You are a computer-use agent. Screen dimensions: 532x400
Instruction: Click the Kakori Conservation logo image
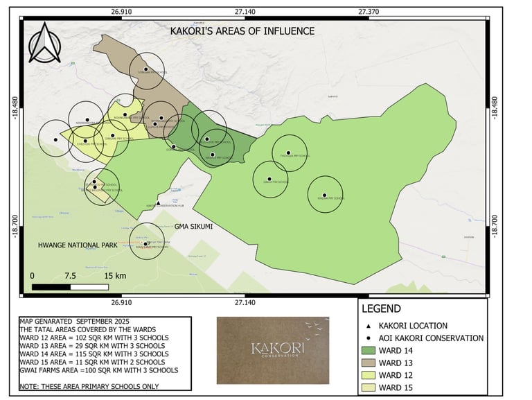point(273,350)
